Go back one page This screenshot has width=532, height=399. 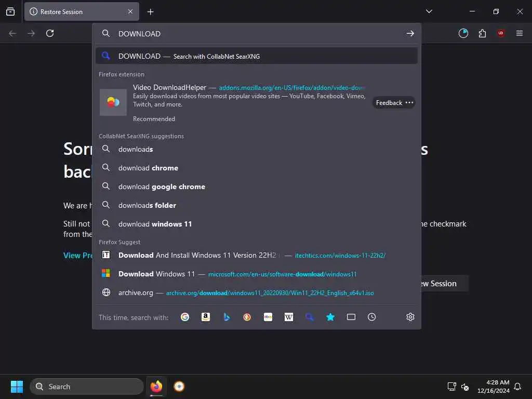coord(12,33)
